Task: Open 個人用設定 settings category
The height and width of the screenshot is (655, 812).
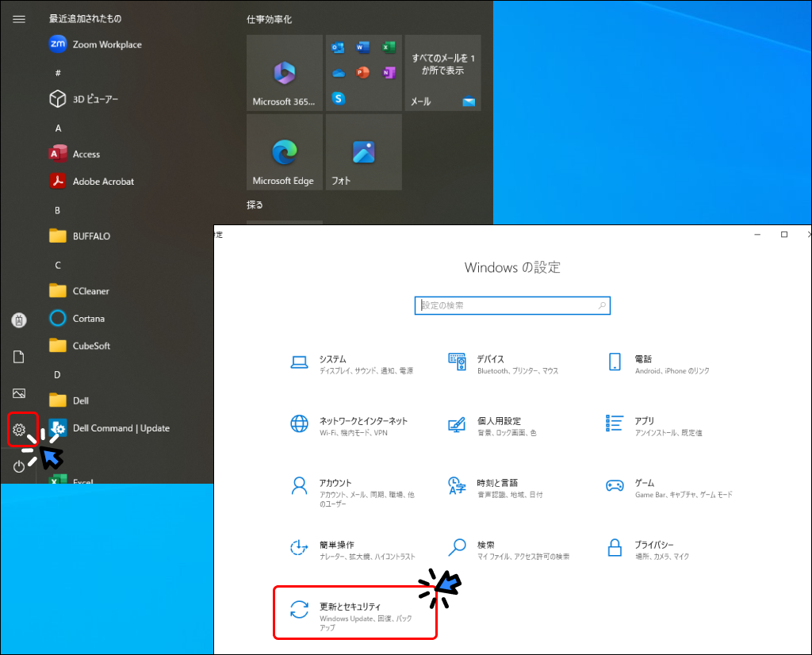Action: pyautogui.click(x=492, y=426)
